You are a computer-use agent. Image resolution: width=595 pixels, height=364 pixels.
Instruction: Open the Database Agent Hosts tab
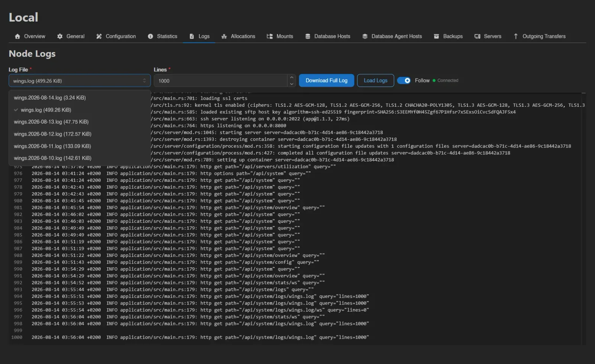pos(392,36)
